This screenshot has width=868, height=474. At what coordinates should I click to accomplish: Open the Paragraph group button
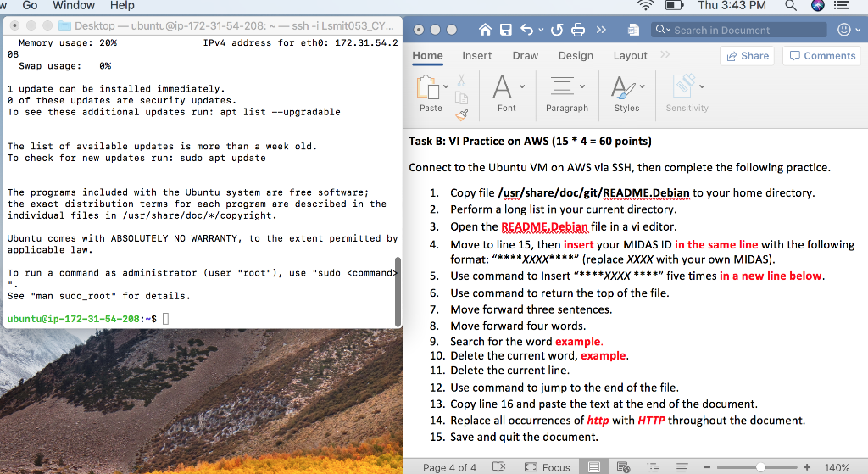[563, 86]
